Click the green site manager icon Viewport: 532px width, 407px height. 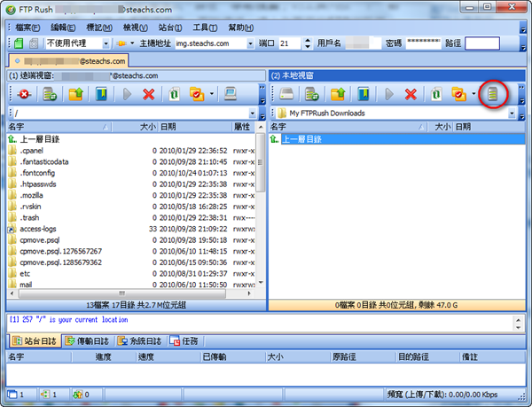20,43
